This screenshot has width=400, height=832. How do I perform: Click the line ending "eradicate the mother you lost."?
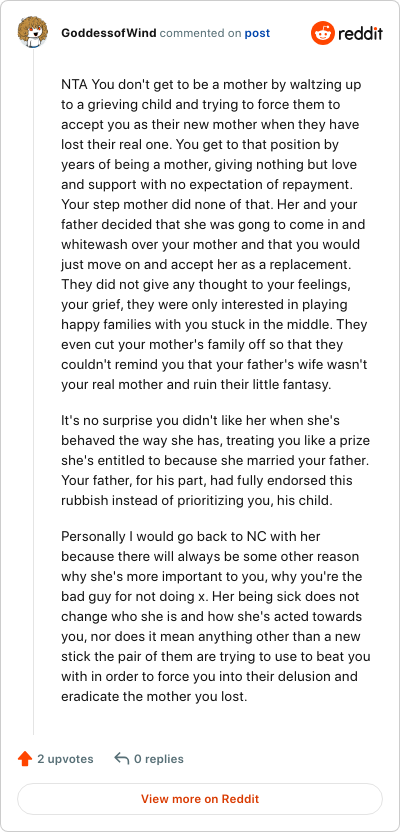pyautogui.click(x=154, y=697)
